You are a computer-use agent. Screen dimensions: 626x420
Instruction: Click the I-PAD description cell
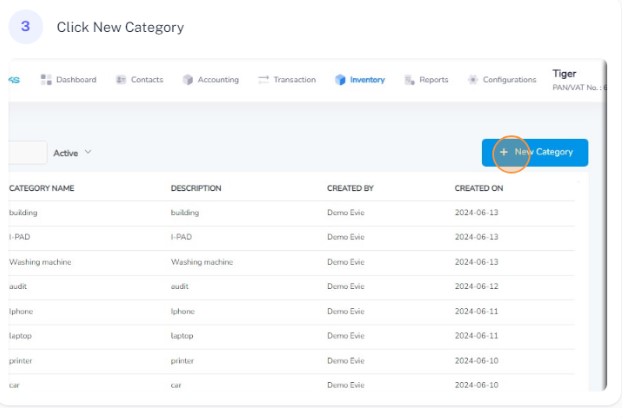[181, 237]
